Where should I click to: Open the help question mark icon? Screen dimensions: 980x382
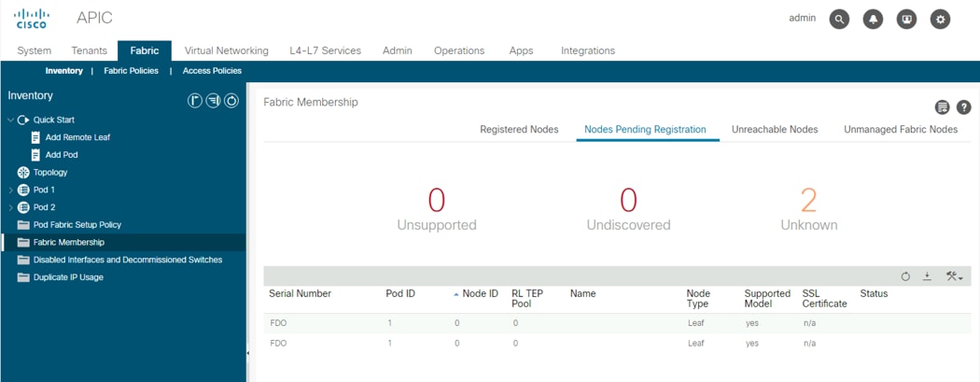pos(964,107)
